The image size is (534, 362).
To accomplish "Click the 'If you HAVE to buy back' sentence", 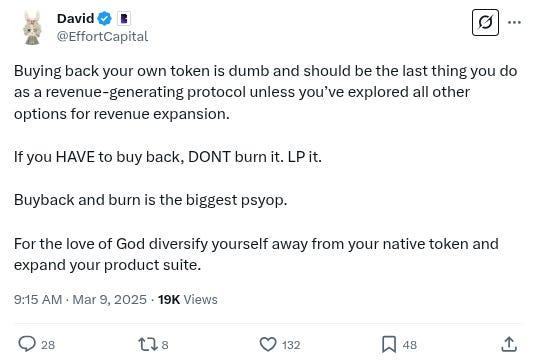I will pyautogui.click(x=168, y=157).
